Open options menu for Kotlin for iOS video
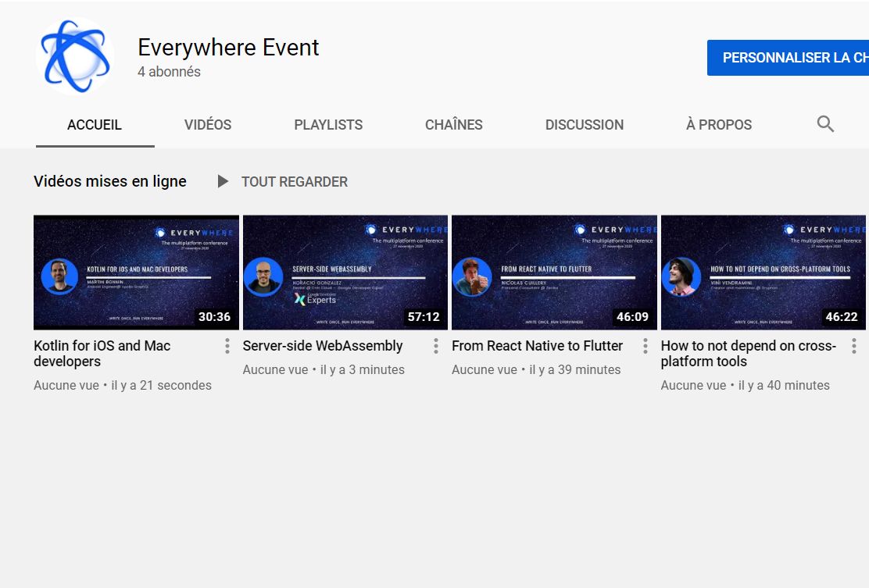This screenshot has width=869, height=588. pyautogui.click(x=227, y=346)
